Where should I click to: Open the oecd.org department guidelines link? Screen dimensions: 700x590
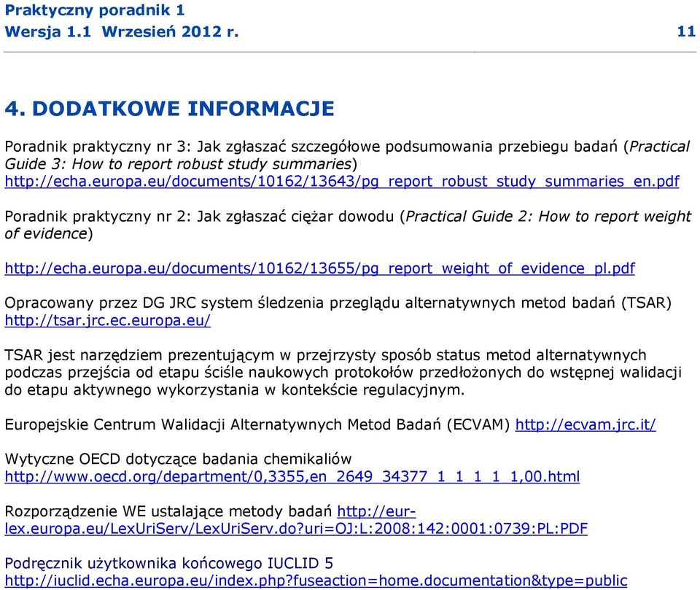[292, 476]
